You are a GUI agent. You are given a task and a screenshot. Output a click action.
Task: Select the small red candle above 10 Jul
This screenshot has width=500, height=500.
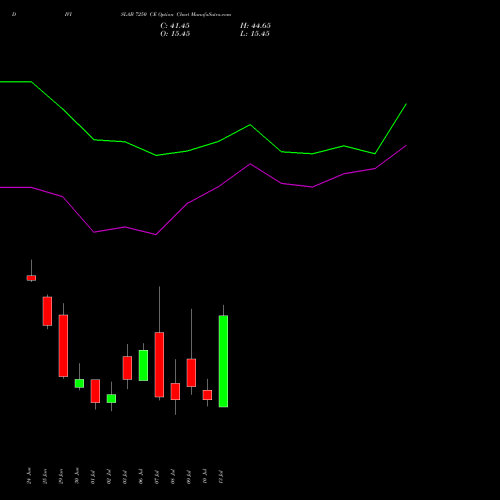[x=207, y=395]
